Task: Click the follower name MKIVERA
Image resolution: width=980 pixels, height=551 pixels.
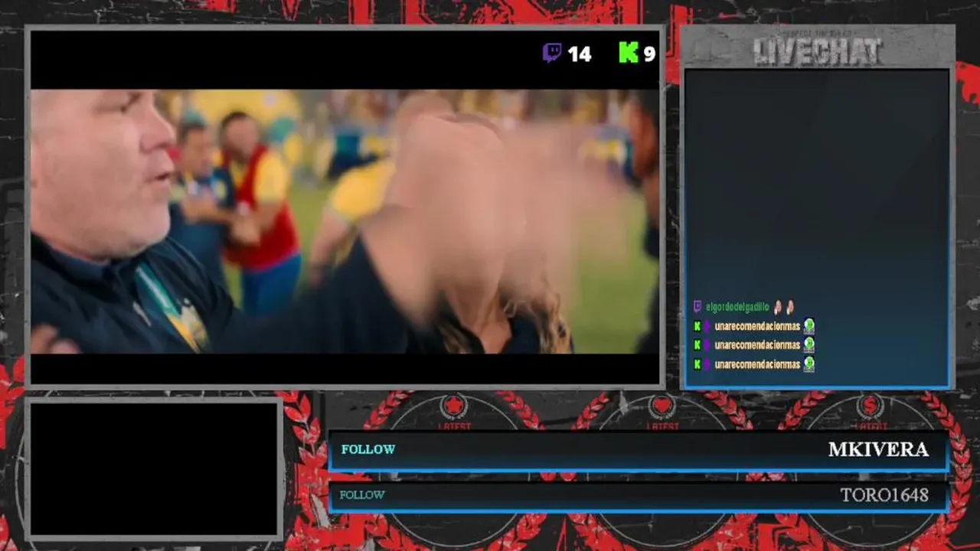Action: click(x=878, y=449)
